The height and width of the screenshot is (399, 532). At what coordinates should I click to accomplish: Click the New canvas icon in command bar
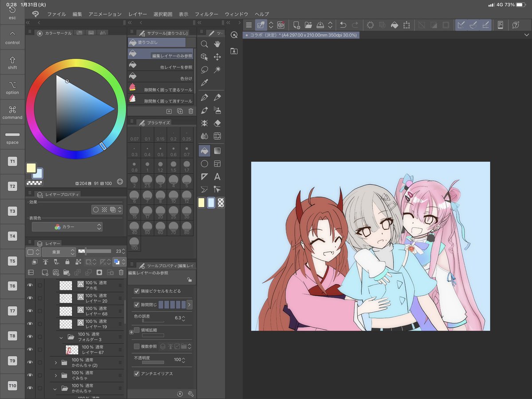pos(297,25)
